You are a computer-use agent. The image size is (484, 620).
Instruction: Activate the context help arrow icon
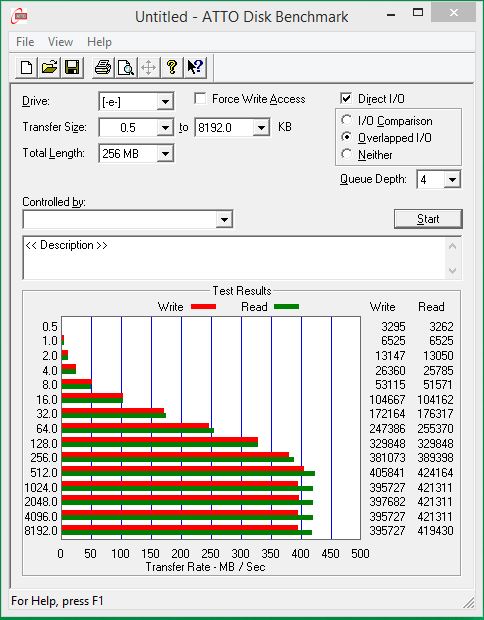pyautogui.click(x=195, y=67)
